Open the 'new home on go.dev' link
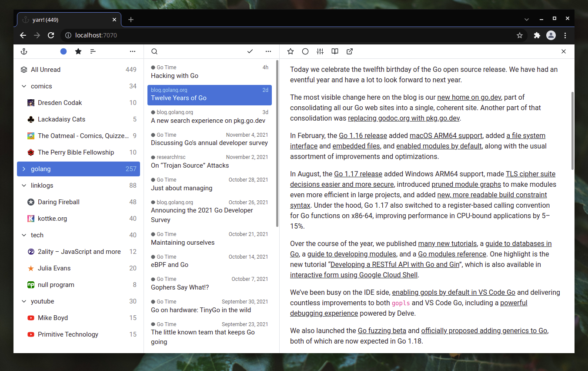This screenshot has width=588, height=371. 469,97
